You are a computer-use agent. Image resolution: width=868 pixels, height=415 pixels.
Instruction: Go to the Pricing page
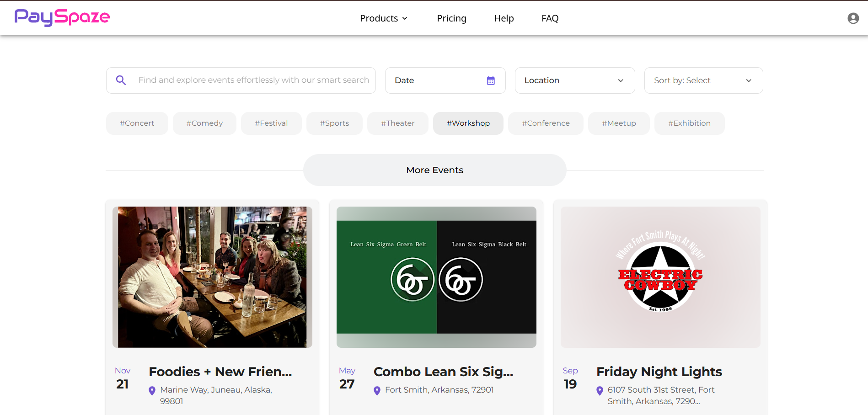click(x=451, y=18)
